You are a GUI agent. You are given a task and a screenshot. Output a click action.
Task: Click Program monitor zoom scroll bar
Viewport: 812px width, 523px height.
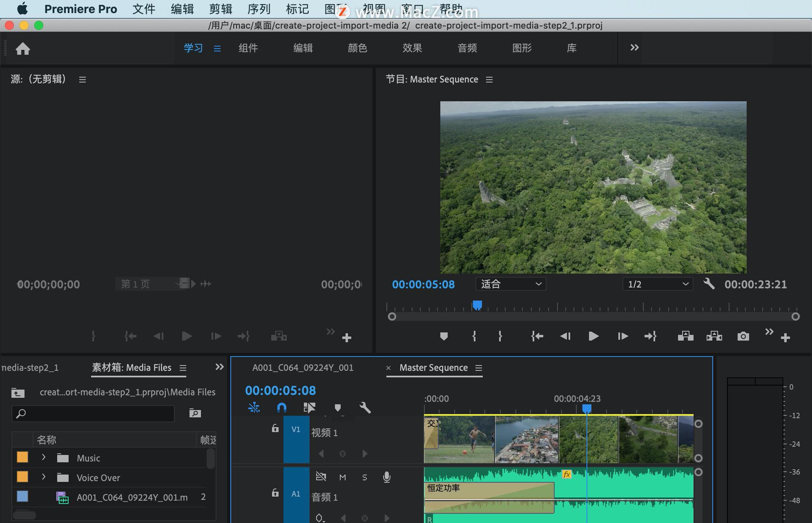pos(594,317)
